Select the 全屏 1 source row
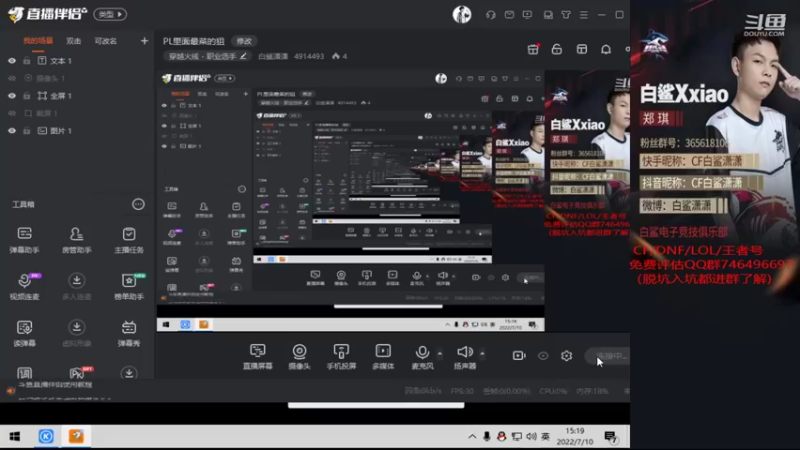This screenshot has width=800, height=450. [77, 96]
